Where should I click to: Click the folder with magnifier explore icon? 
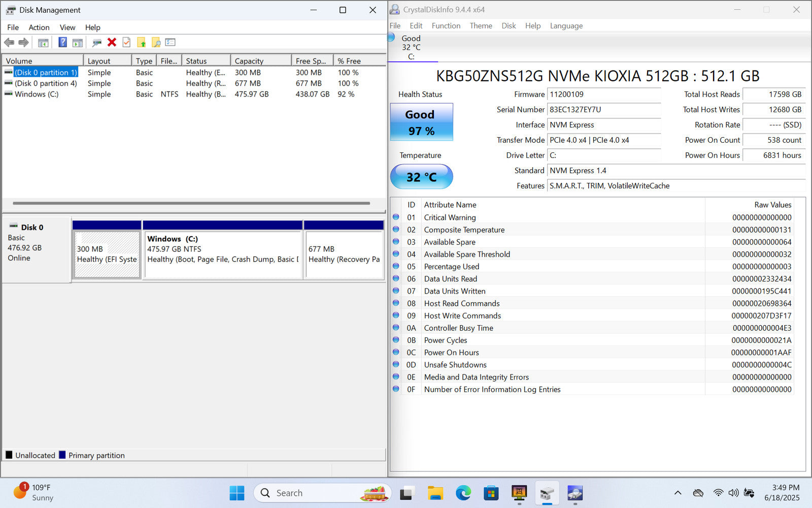(156, 43)
